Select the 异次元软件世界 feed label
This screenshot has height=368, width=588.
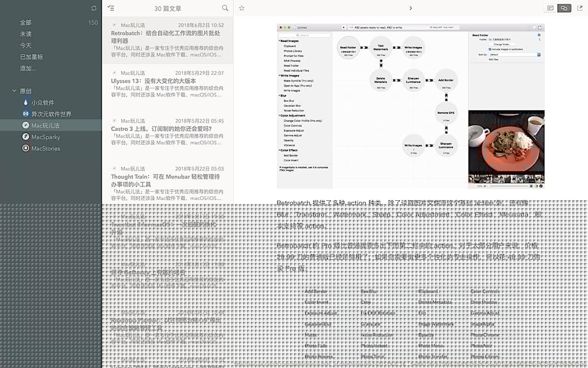pyautogui.click(x=51, y=114)
